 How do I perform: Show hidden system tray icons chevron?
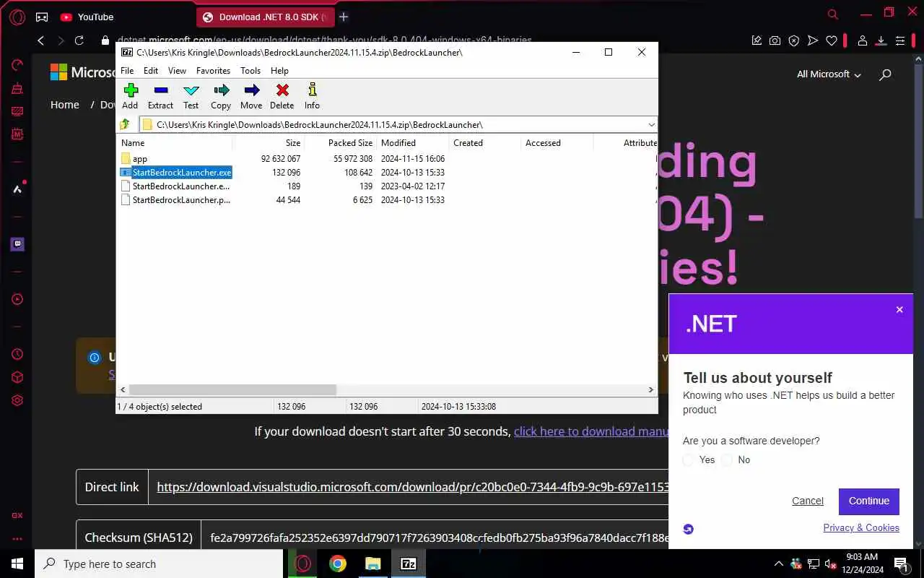[x=778, y=564]
